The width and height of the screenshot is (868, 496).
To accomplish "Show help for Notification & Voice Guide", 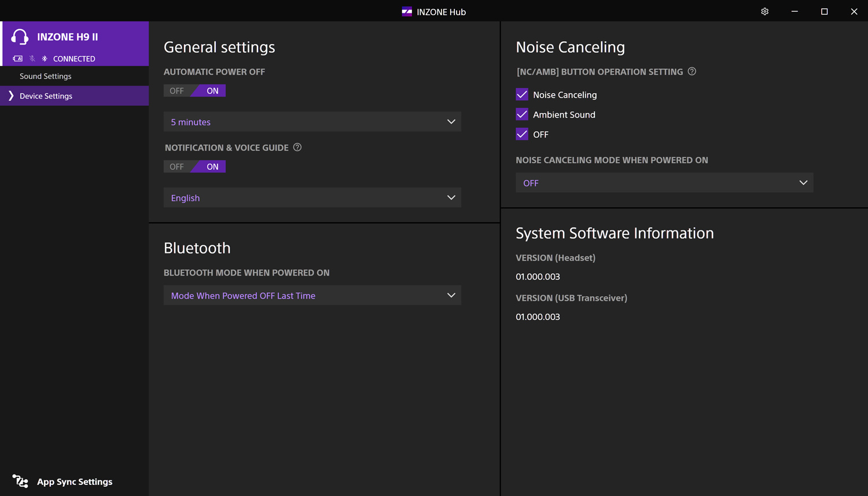I will pyautogui.click(x=297, y=148).
